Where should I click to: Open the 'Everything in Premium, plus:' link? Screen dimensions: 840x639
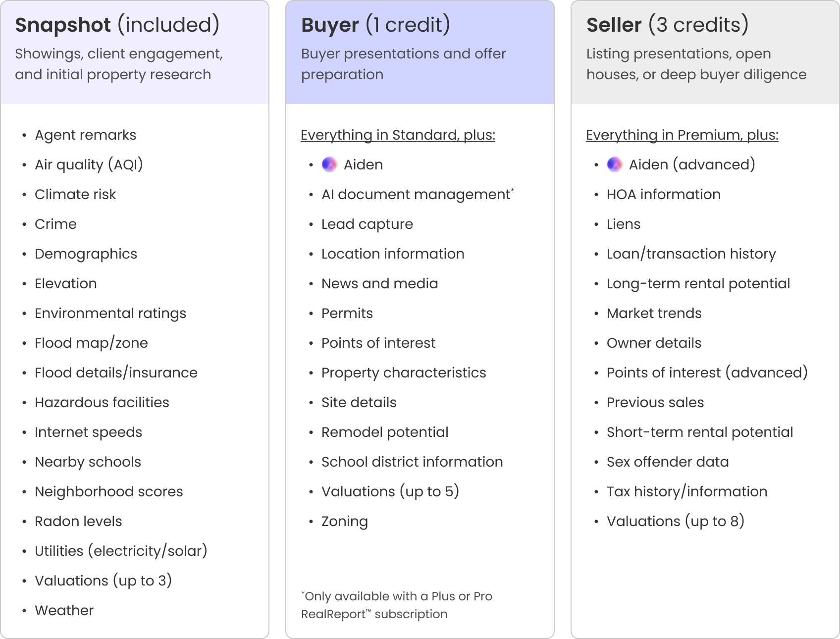point(682,135)
